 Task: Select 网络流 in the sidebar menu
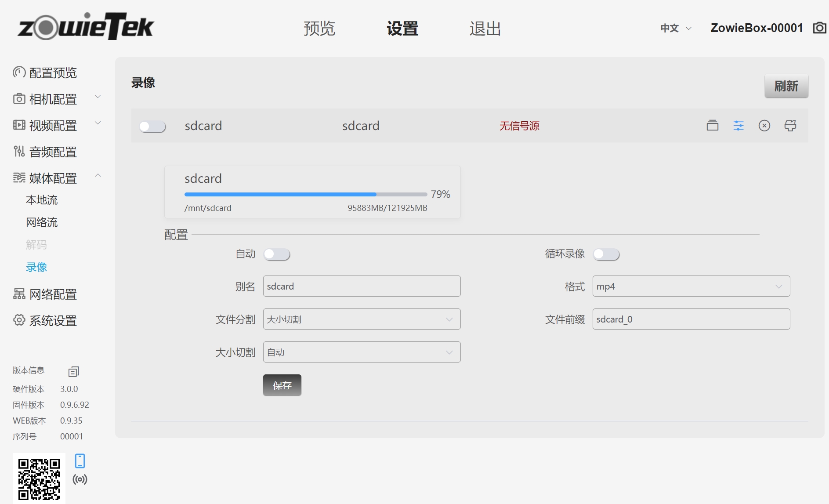(42, 222)
